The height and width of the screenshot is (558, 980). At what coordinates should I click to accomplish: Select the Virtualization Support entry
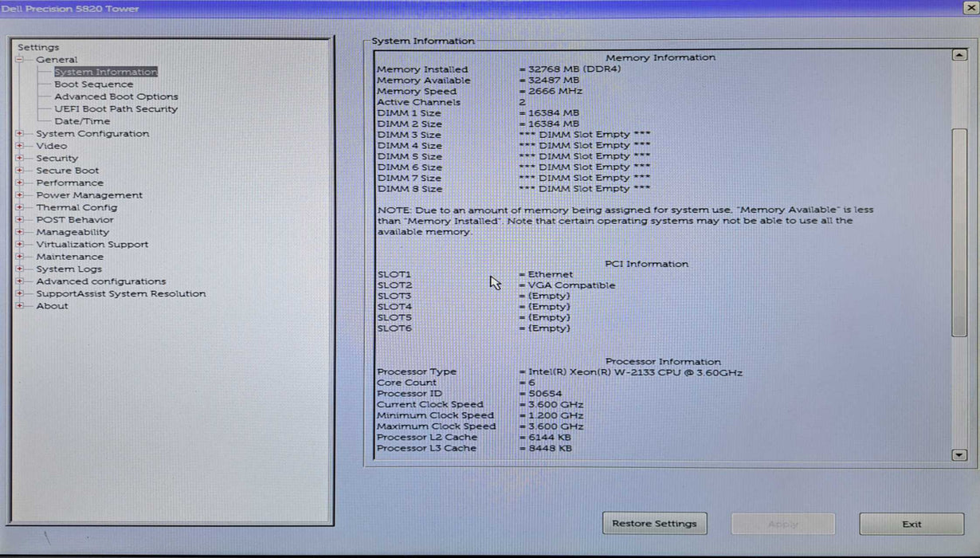pos(92,245)
